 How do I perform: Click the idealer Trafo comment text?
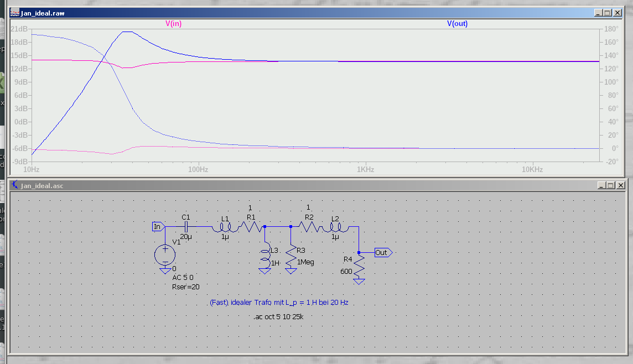(x=279, y=303)
